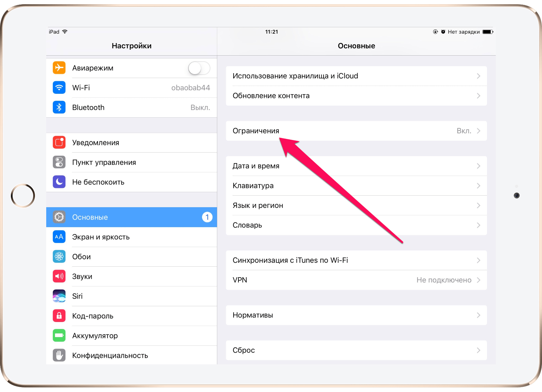
Task: Tap the Bluetooth icon in sidebar
Action: 59,107
